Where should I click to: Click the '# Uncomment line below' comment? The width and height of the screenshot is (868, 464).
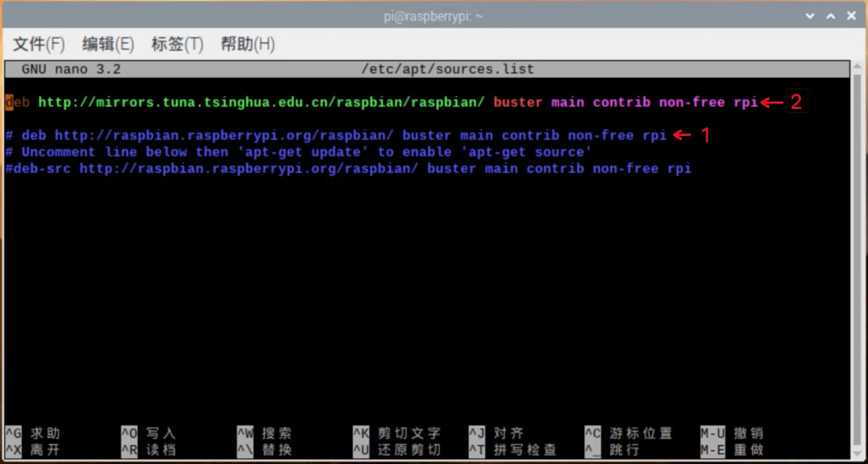[x=298, y=152]
